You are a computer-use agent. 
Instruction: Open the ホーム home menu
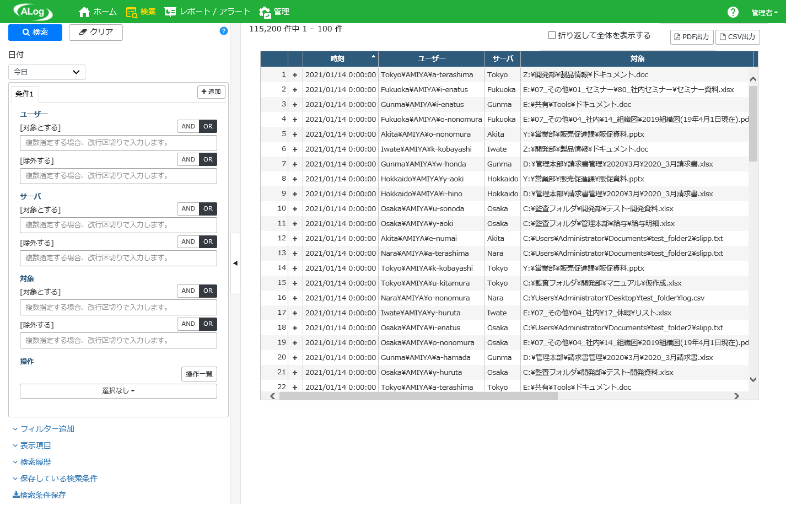tap(98, 12)
